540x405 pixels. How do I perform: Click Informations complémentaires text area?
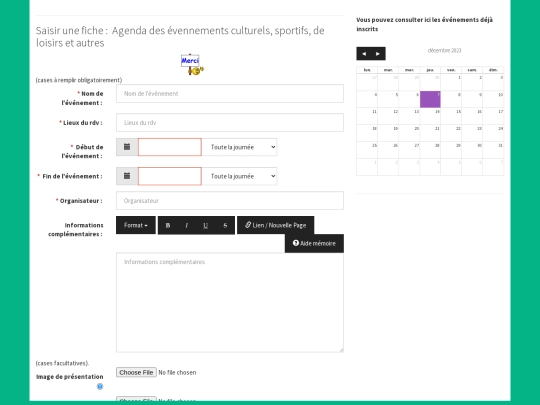(x=230, y=302)
